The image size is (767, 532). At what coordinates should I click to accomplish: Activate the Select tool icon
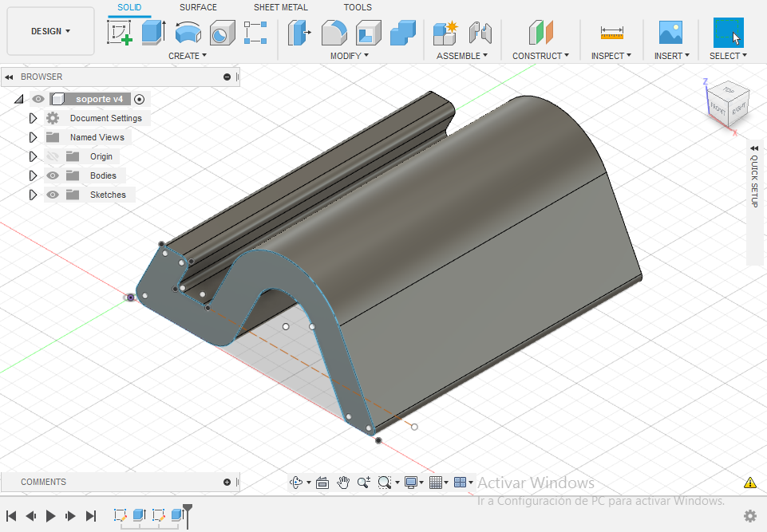click(x=729, y=32)
